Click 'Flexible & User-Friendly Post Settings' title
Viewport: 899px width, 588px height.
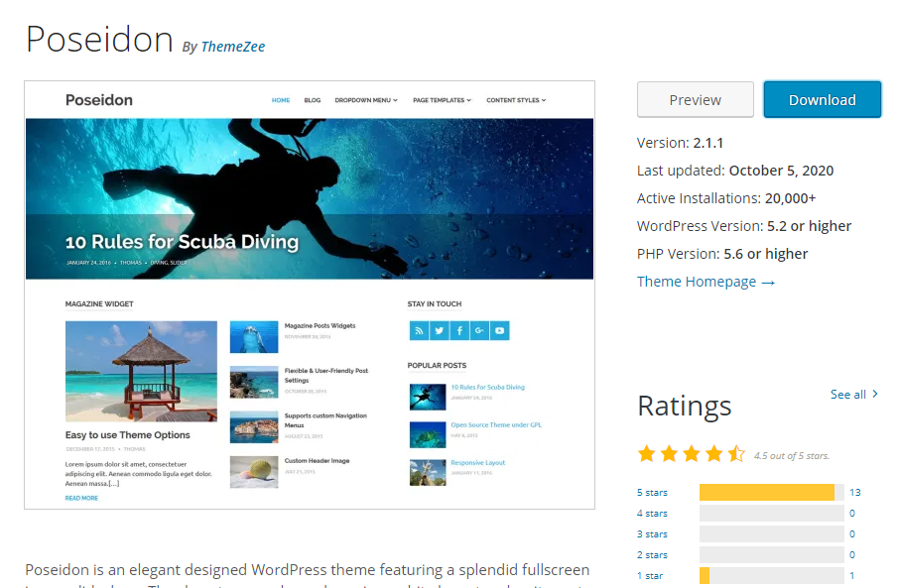(326, 376)
